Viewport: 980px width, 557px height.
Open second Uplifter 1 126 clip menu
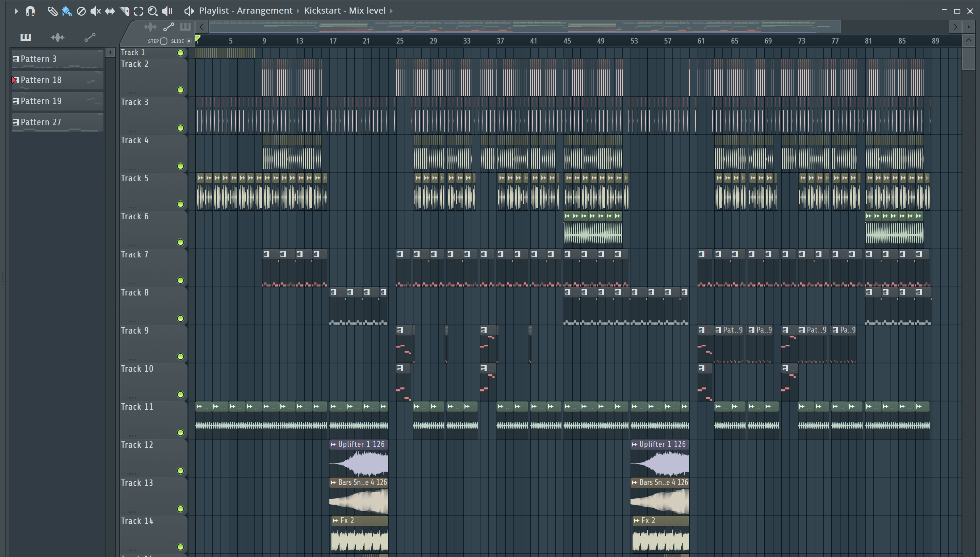[634, 444]
